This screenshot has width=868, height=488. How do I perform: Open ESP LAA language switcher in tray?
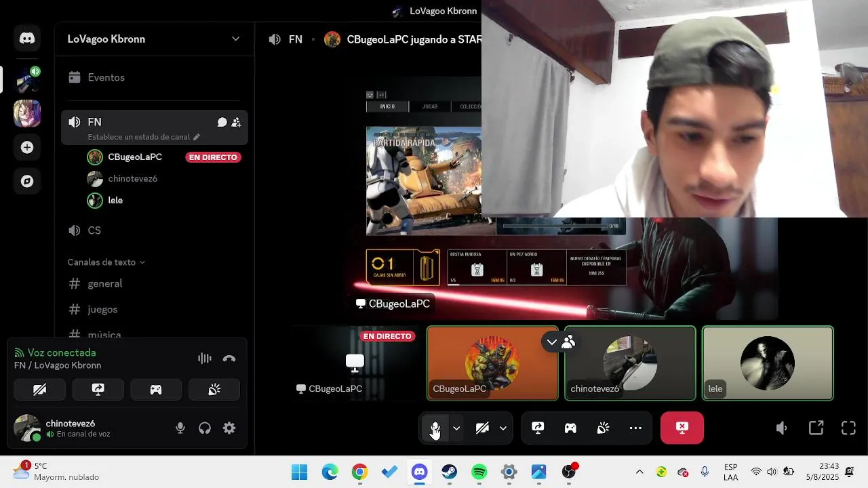point(731,472)
